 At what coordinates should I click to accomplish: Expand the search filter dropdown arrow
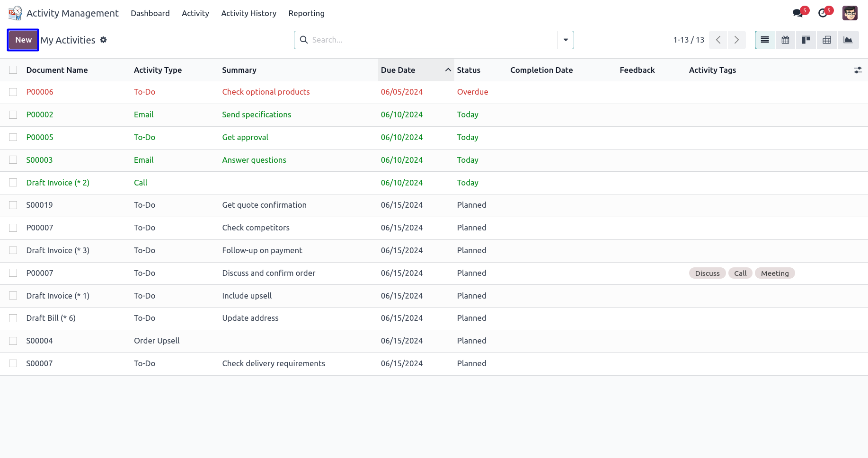click(x=566, y=40)
